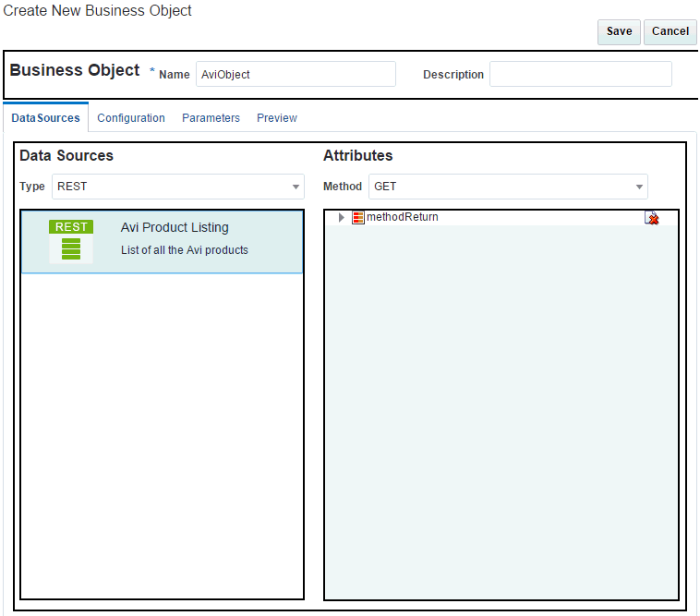The image size is (700, 616).
Task: Click the Save button
Action: (x=619, y=31)
